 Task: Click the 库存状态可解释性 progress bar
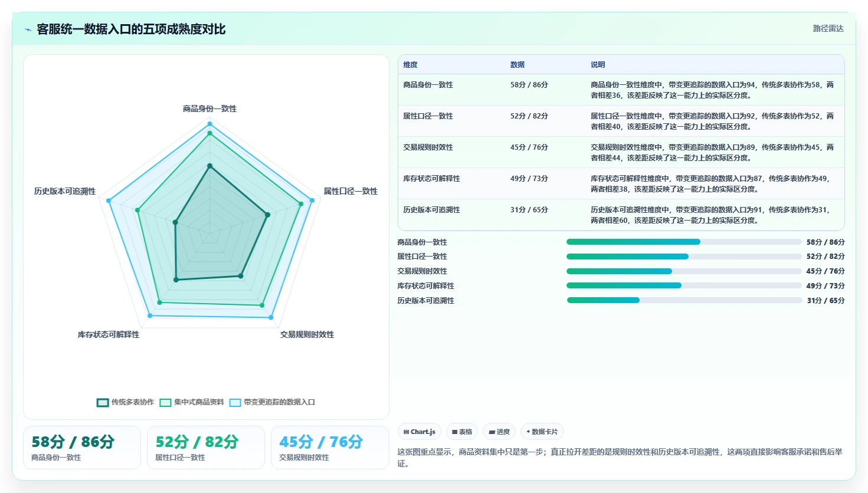pos(684,285)
